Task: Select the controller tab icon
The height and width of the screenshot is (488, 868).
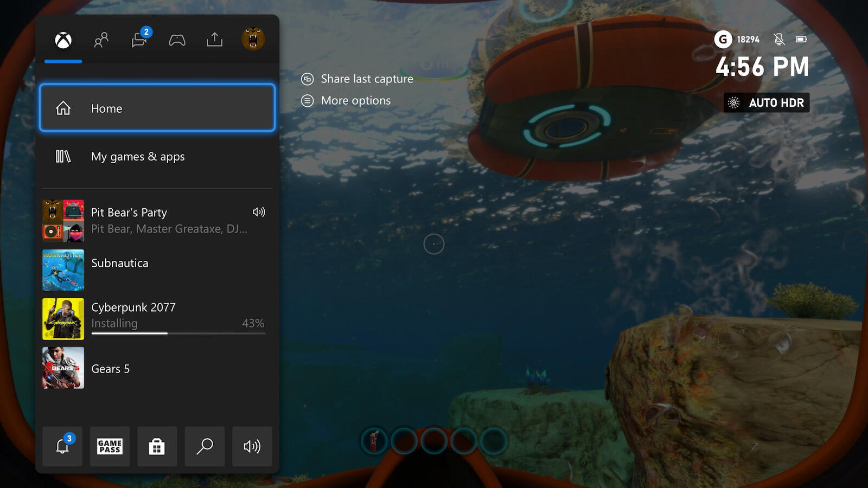Action: coord(177,40)
